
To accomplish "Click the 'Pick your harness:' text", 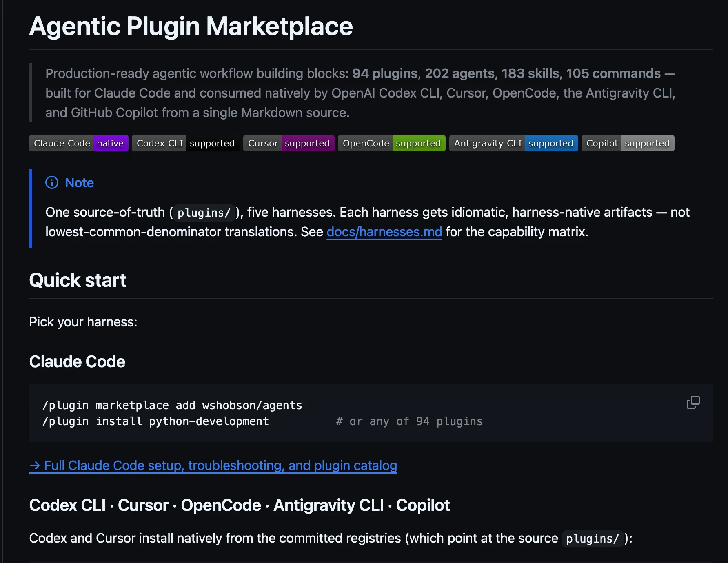I will pos(83,322).
